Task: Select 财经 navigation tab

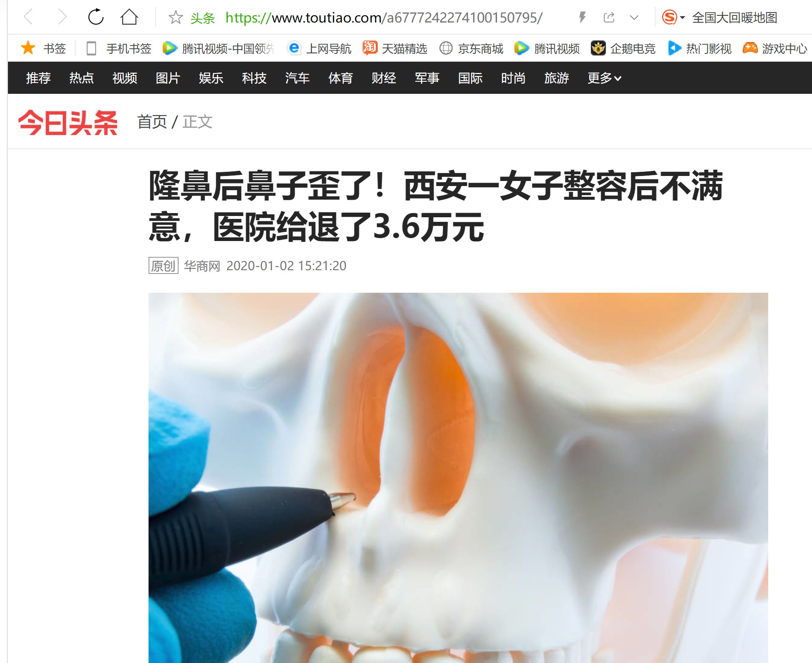Action: (x=384, y=78)
